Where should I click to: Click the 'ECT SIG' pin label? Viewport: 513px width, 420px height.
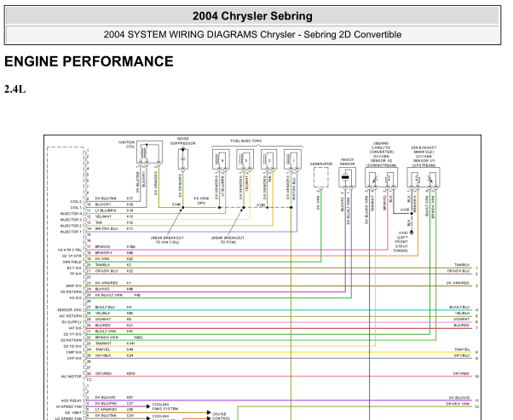[74, 268]
